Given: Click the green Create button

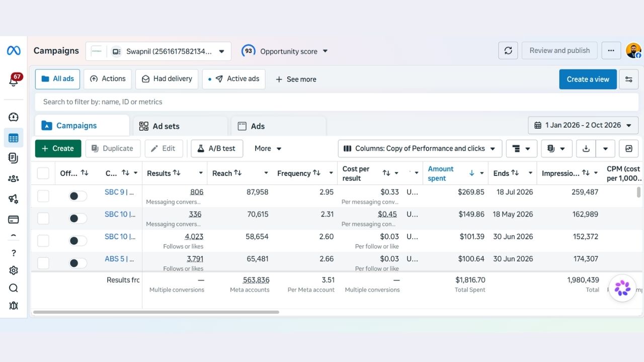Looking at the screenshot, I should tap(58, 148).
